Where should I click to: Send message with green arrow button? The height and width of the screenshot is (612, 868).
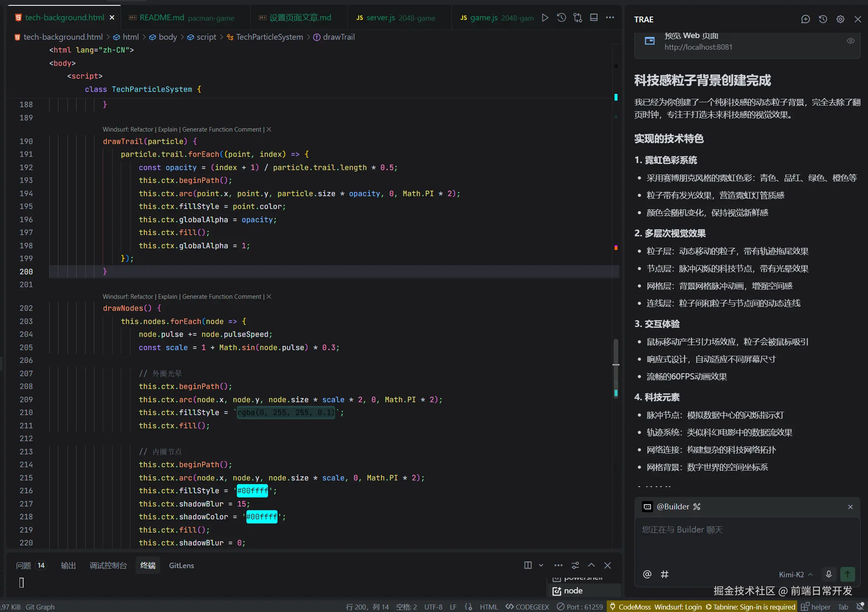(847, 574)
